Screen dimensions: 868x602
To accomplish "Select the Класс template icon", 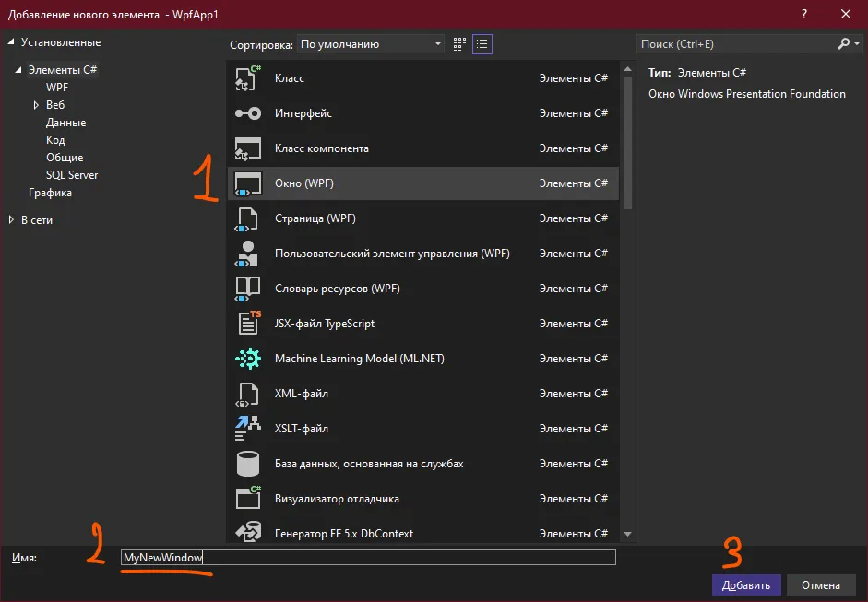I will [247, 78].
